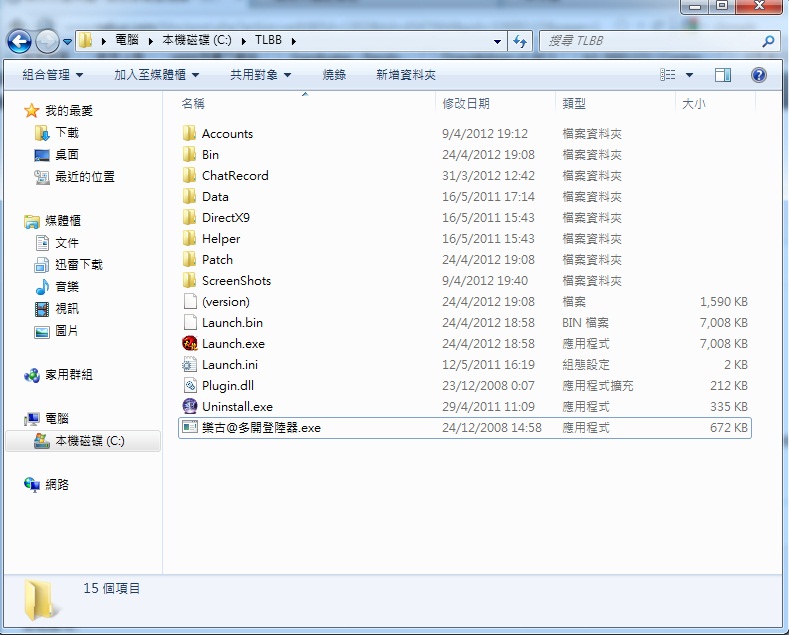Select the Launch.exe game icon

190,344
